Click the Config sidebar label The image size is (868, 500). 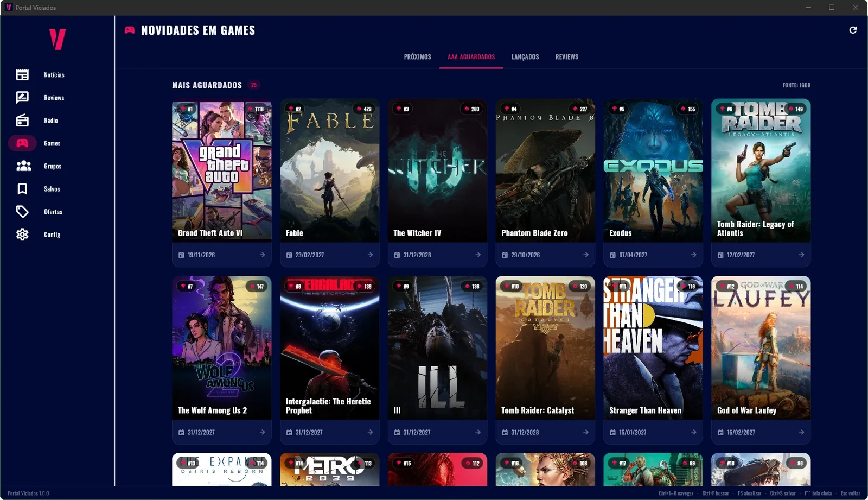[52, 235]
